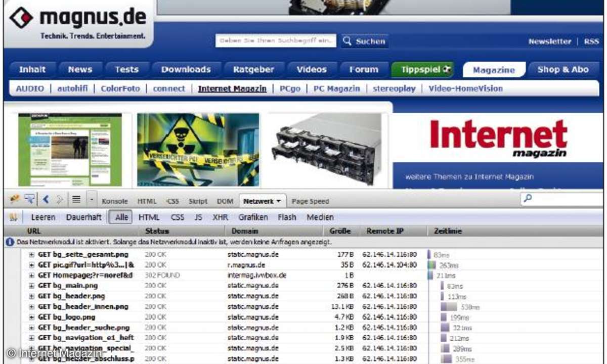This screenshot has width=607, height=364.
Task: Click the magnus.de logo
Action: point(77,23)
